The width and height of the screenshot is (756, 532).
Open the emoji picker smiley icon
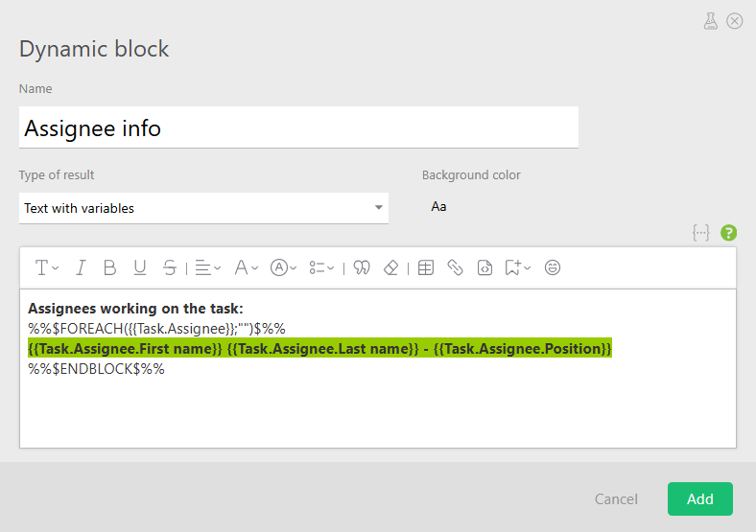coord(553,268)
